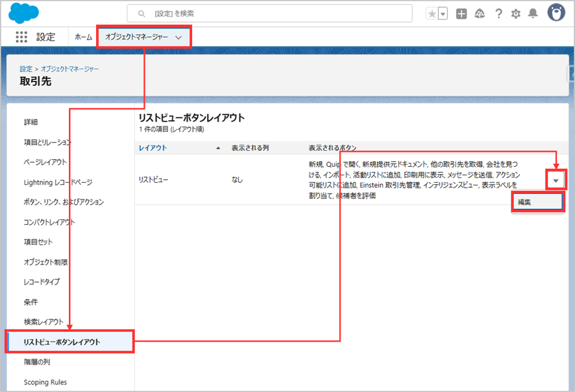Expand the オブジェクトマネージャー tab chevron
This screenshot has height=392, width=575.
point(178,37)
